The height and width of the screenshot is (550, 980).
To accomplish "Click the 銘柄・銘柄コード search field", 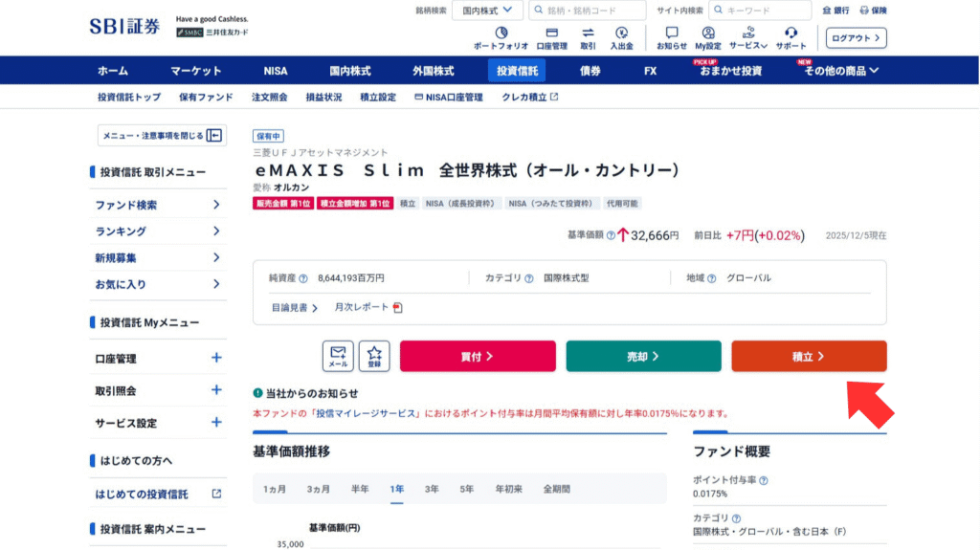I will pos(589,11).
